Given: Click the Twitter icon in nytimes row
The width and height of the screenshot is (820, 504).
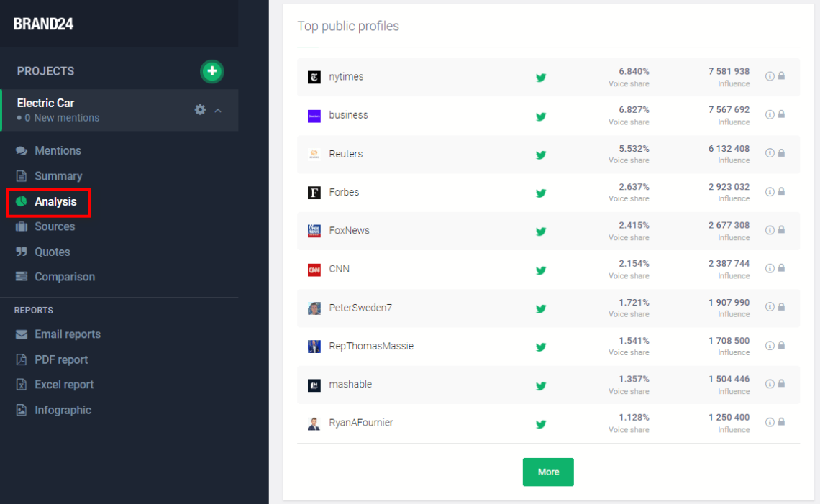Looking at the screenshot, I should [541, 78].
